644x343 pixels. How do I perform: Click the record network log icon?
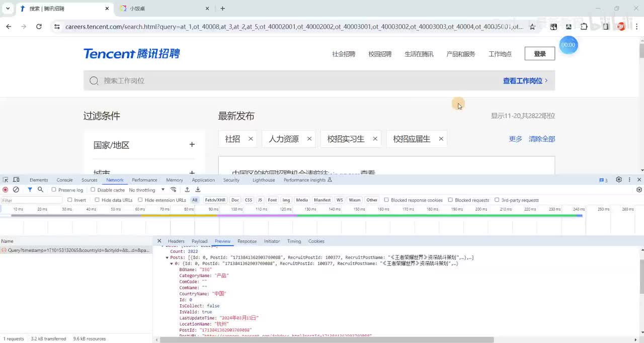[x=6, y=190]
